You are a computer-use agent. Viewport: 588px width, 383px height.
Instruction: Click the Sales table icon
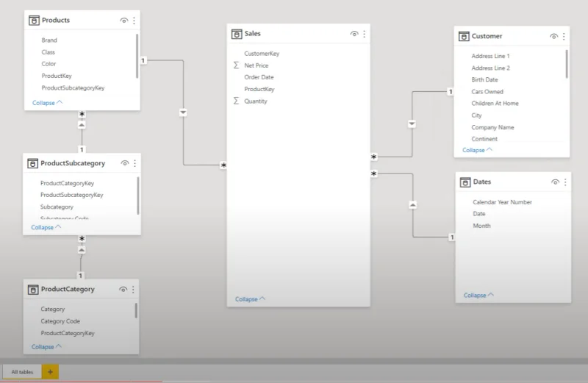click(237, 34)
